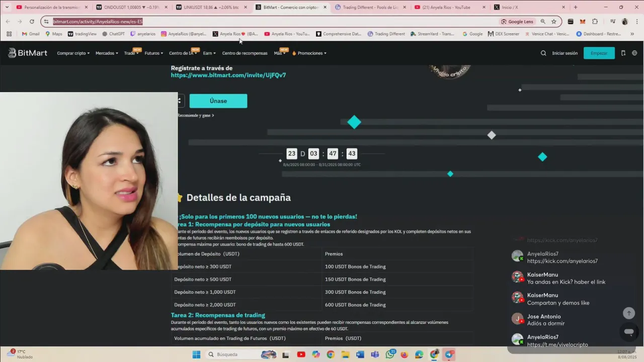The width and height of the screenshot is (644, 362).
Task: Expand the Comprar cripto menu
Action: (73, 53)
